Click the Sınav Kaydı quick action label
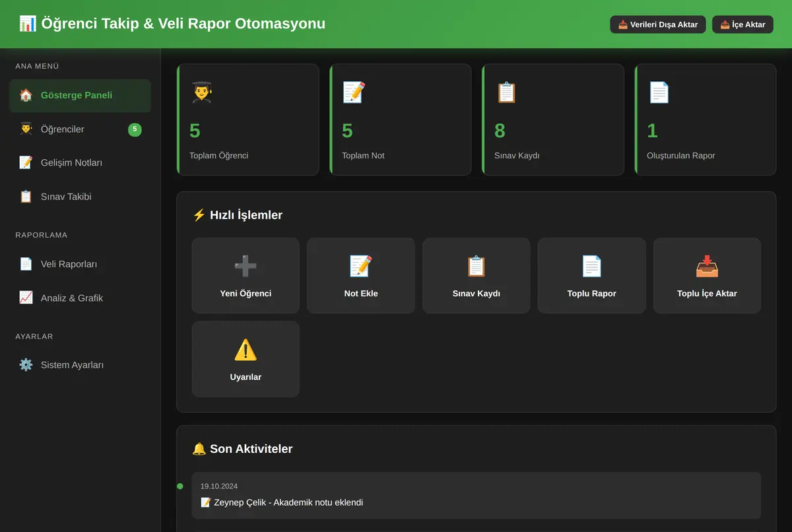 click(x=477, y=293)
